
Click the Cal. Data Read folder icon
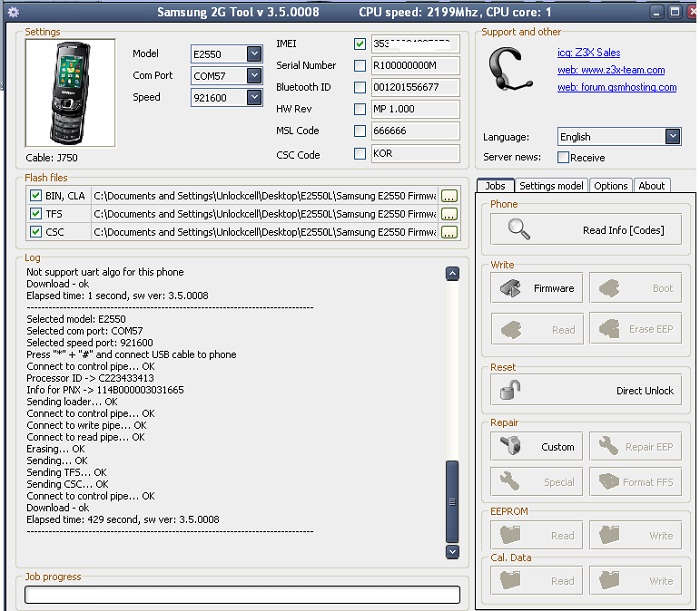pyautogui.click(x=510, y=580)
